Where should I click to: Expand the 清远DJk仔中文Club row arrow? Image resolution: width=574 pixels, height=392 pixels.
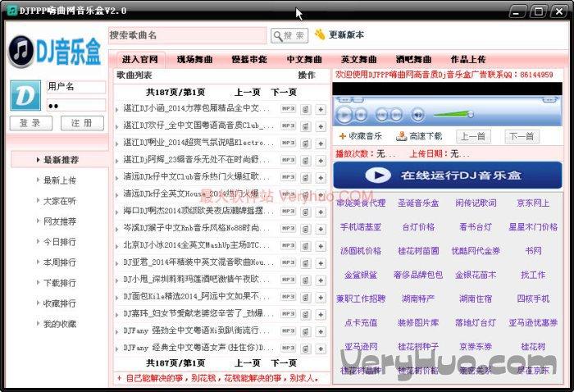(116, 178)
